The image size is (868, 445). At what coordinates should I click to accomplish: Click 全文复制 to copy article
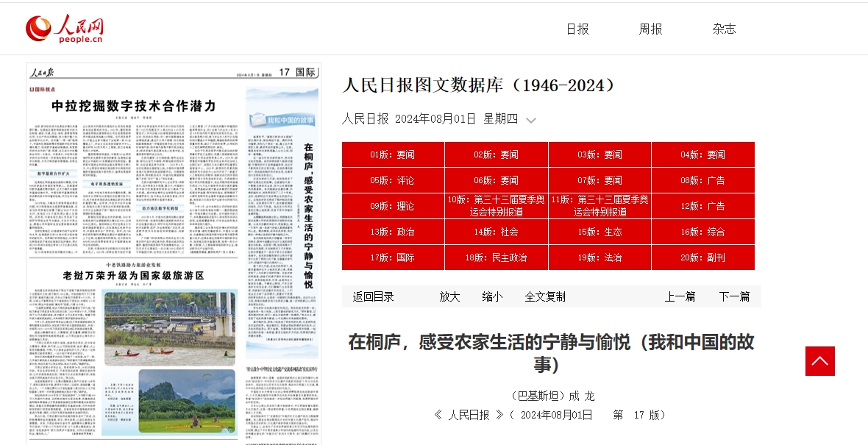(x=545, y=296)
